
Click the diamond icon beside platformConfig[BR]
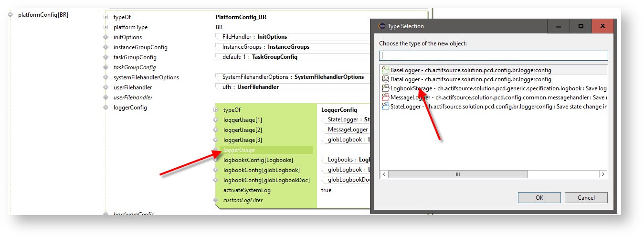click(x=11, y=15)
